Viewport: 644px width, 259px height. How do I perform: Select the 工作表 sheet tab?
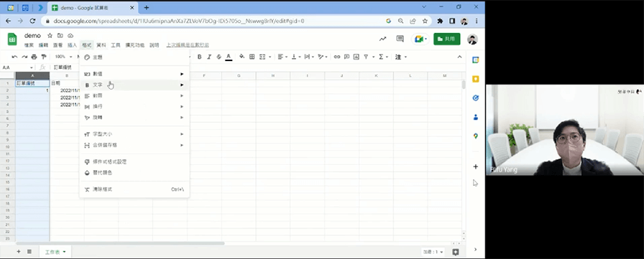tap(55, 252)
